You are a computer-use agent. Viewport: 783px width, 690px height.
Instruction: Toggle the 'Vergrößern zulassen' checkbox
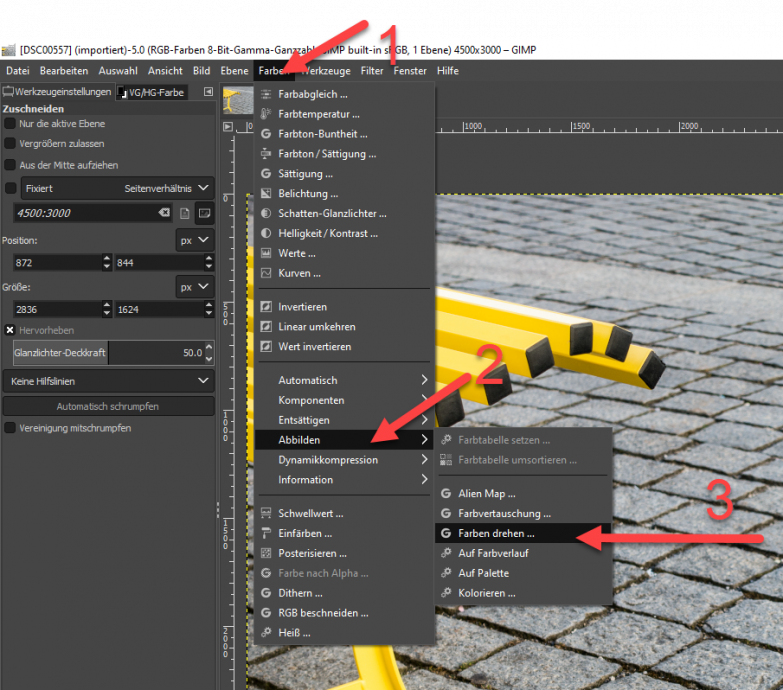pos(10,144)
